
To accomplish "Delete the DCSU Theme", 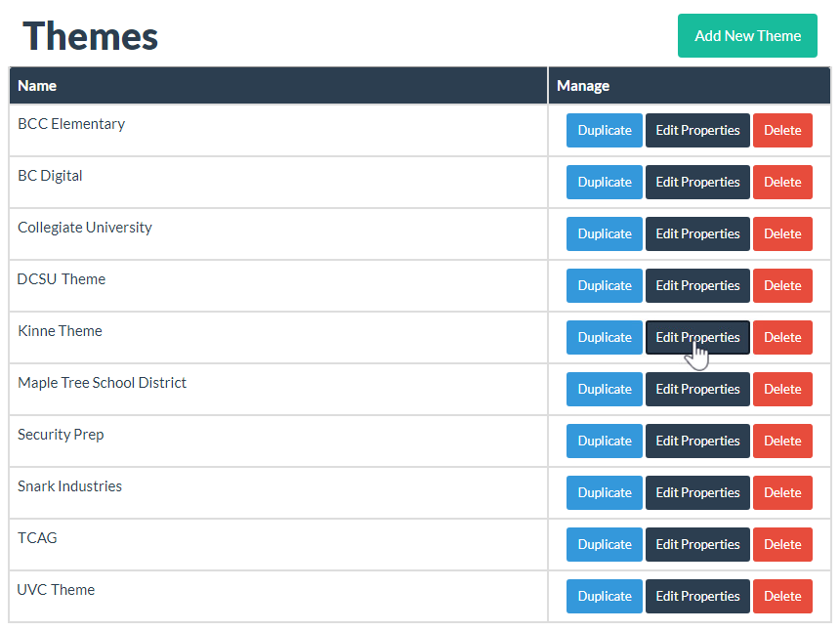I will [782, 285].
